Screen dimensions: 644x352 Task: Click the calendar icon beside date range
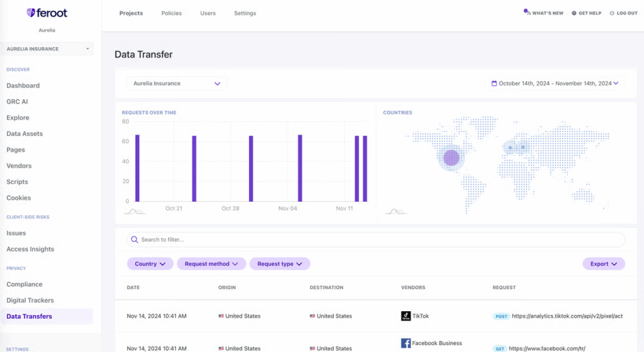pos(494,83)
